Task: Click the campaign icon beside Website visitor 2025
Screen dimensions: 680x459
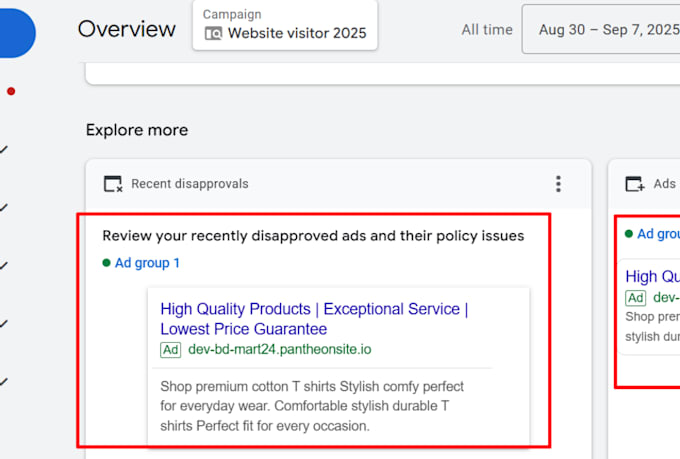Action: point(213,33)
